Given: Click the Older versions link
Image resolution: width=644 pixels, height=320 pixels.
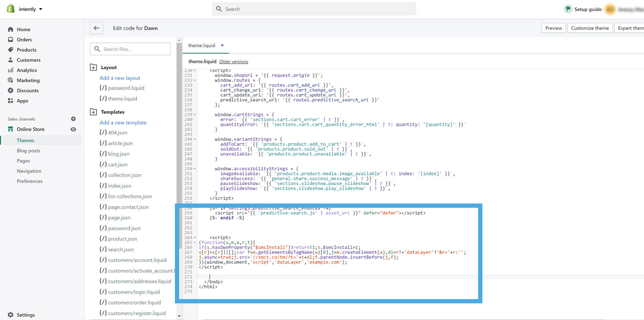Looking at the screenshot, I should coord(234,62).
